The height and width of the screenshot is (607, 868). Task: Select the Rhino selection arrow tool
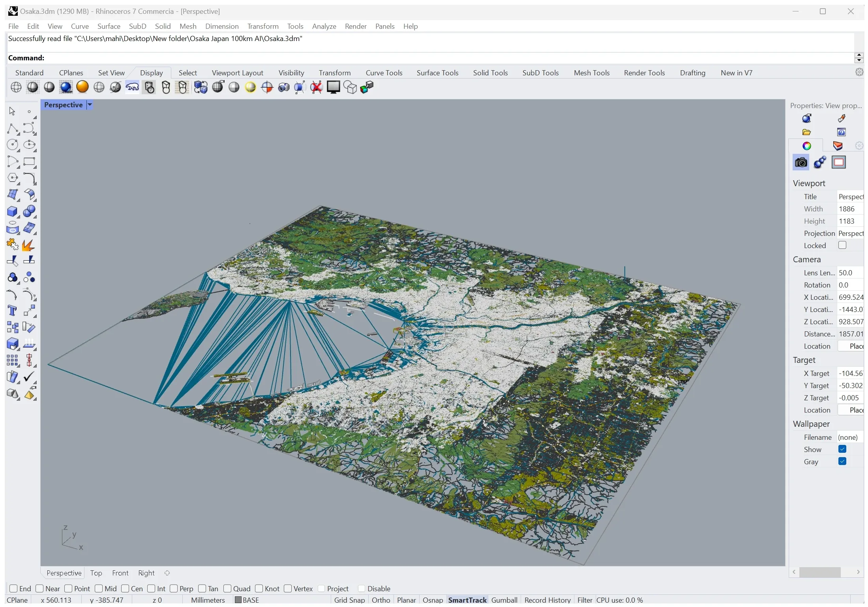(11, 112)
